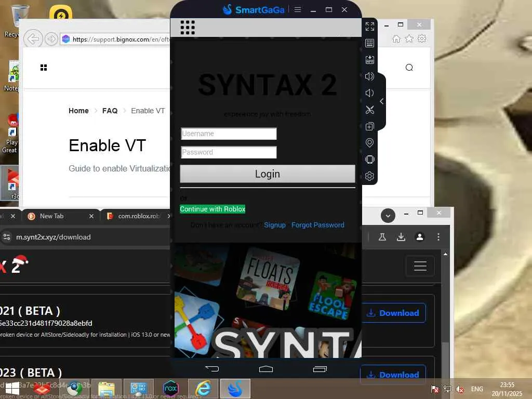Viewport: 532px width, 399px height.
Task: Click the scissors screenshot icon
Action: 369,110
